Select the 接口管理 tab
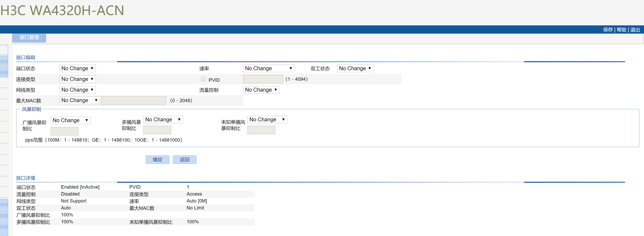Viewport: 644px width, 236px height. [x=29, y=37]
